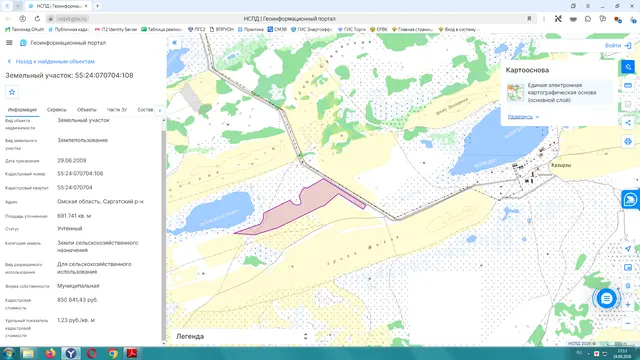This screenshot has width=640, height=360.
Task: Open the Таблица реализации bookmark
Action: [161, 29]
